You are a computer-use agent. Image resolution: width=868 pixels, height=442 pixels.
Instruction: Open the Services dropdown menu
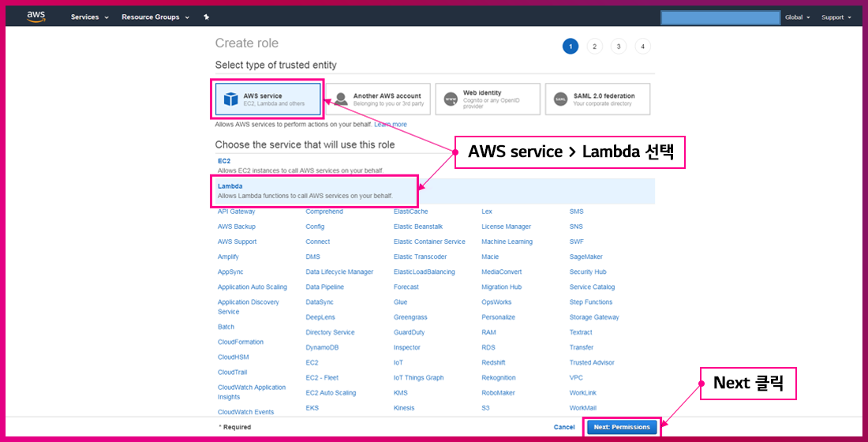[89, 17]
